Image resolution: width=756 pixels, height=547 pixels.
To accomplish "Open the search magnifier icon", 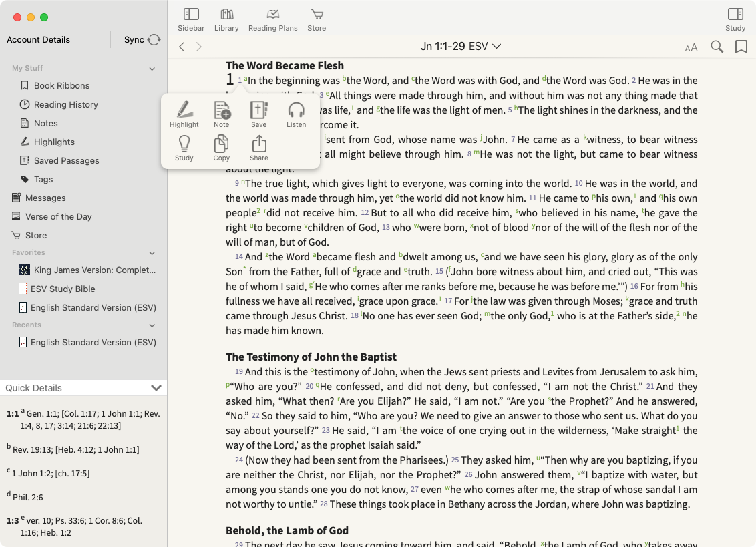I will pyautogui.click(x=717, y=47).
